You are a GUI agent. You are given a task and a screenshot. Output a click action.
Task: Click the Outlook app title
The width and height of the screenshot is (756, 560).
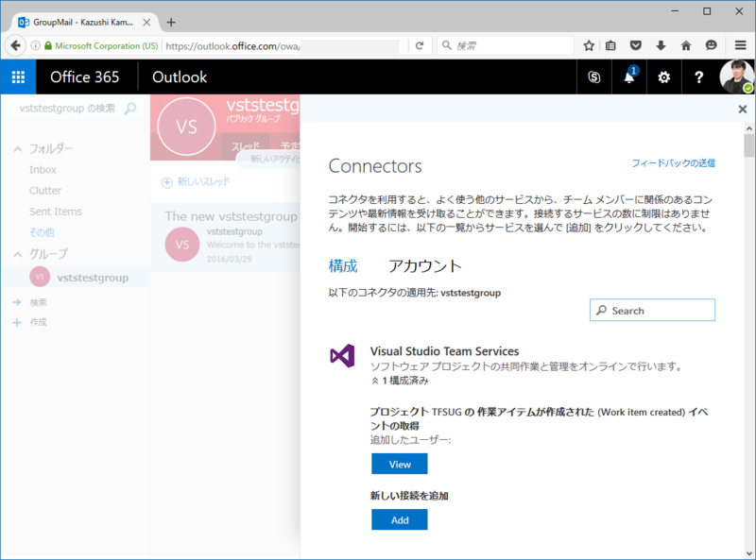tap(180, 77)
